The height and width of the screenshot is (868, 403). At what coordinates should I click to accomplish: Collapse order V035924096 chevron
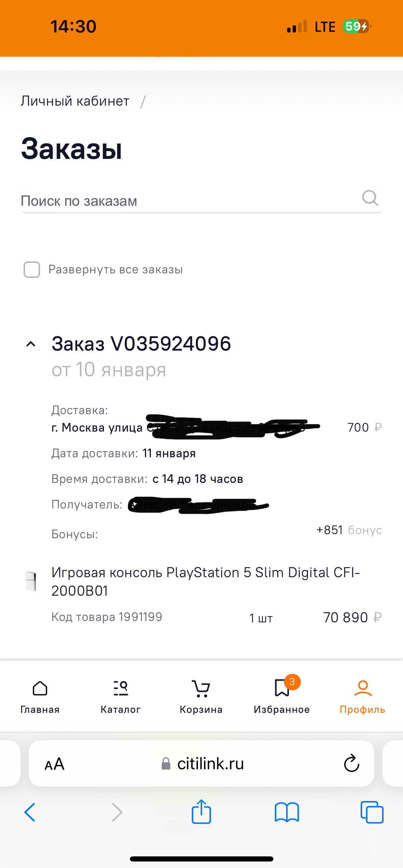tap(31, 344)
